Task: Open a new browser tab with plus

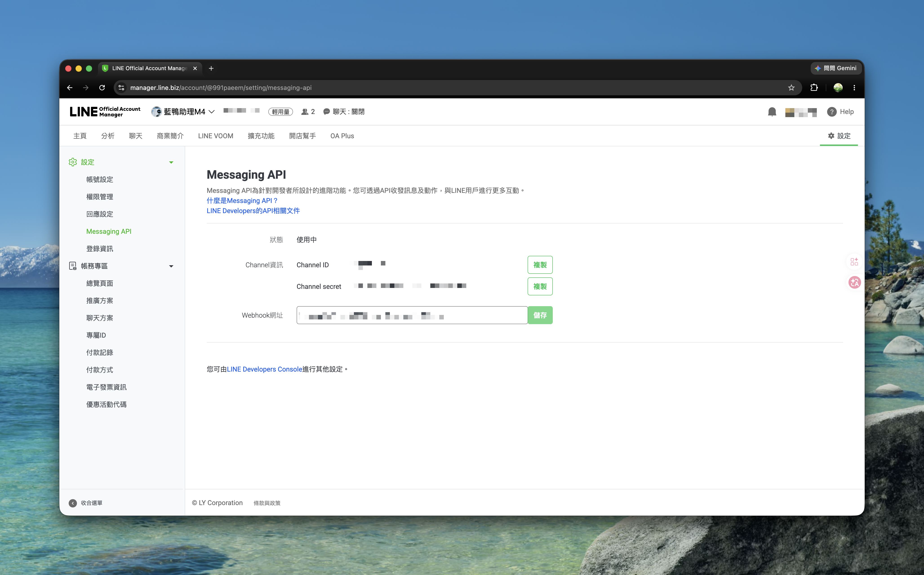Action: [x=211, y=69]
